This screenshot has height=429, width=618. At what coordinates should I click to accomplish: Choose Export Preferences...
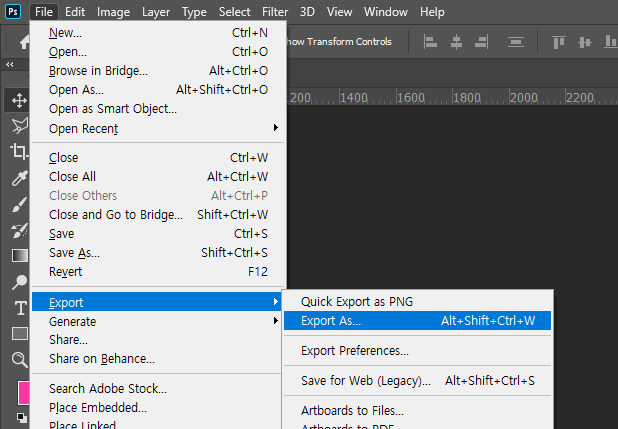[417, 351]
